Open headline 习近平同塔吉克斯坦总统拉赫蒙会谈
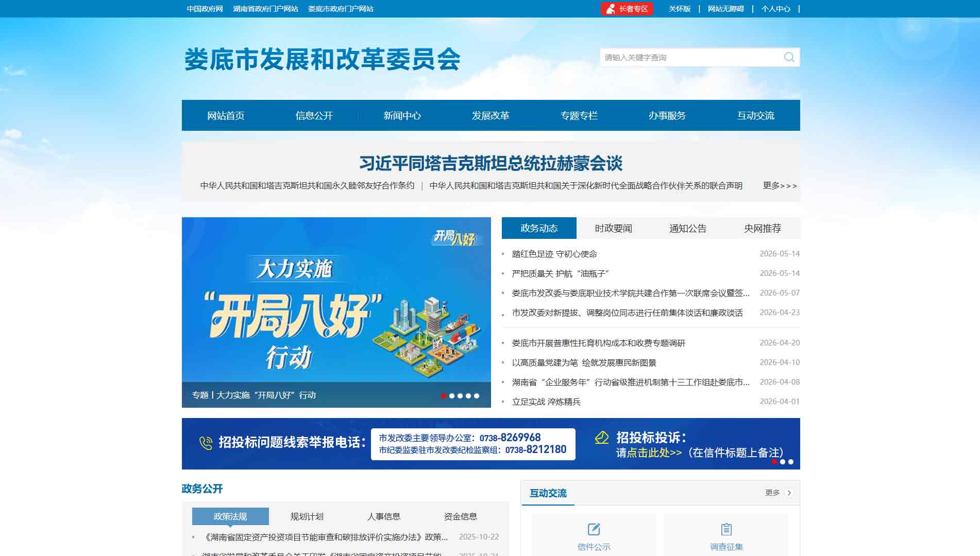Screen dimensions: 980x556 pos(491,163)
